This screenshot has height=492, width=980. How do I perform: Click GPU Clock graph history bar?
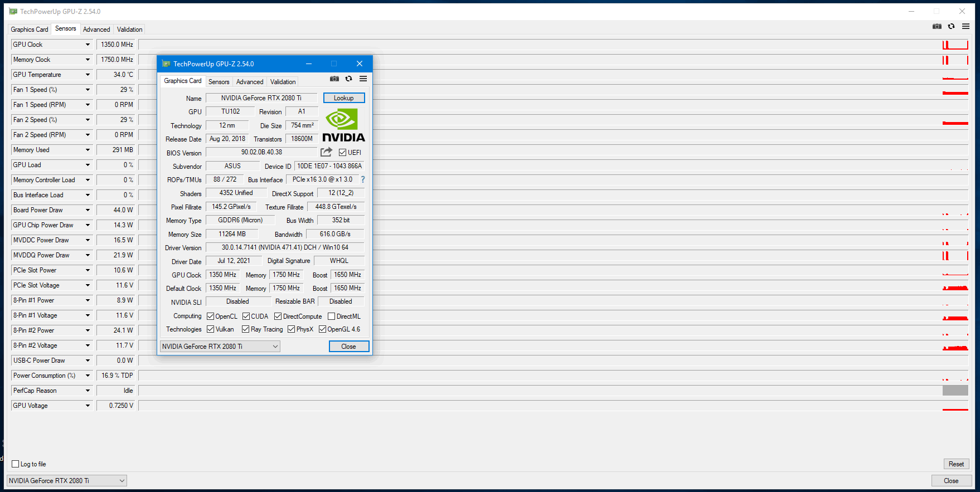pyautogui.click(x=554, y=45)
